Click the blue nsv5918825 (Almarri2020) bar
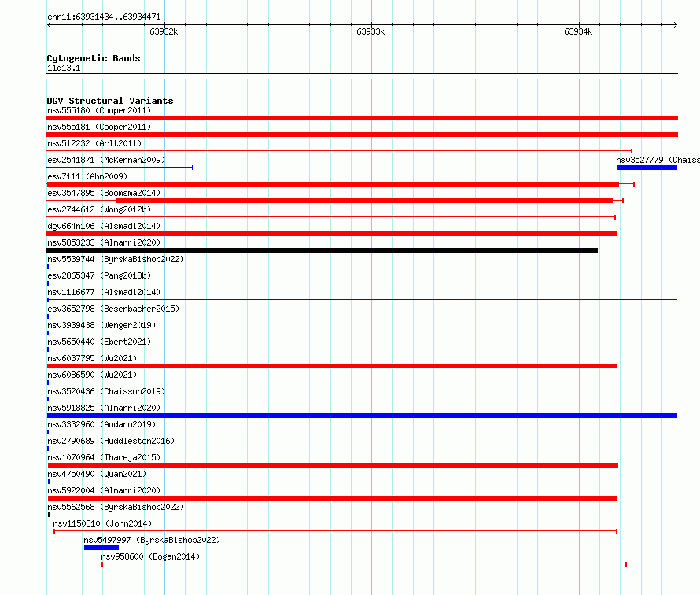 pyautogui.click(x=362, y=416)
